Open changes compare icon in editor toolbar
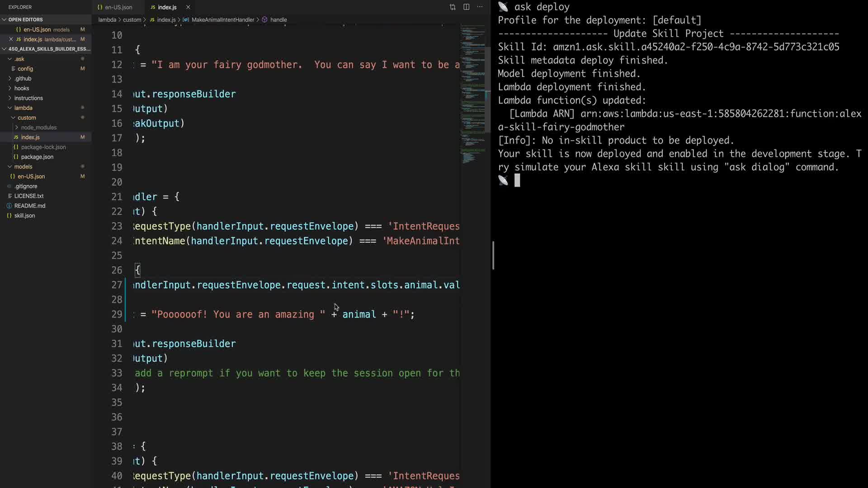This screenshot has height=488, width=868. pyautogui.click(x=453, y=7)
